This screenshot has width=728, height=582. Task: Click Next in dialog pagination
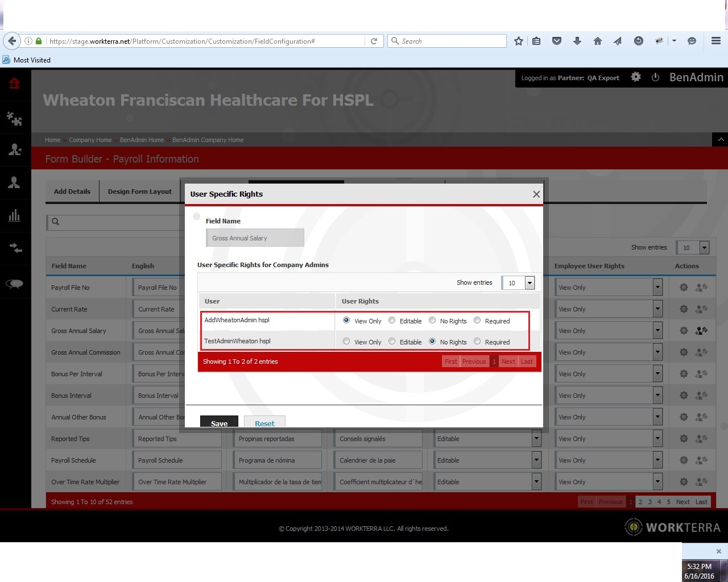pos(508,361)
